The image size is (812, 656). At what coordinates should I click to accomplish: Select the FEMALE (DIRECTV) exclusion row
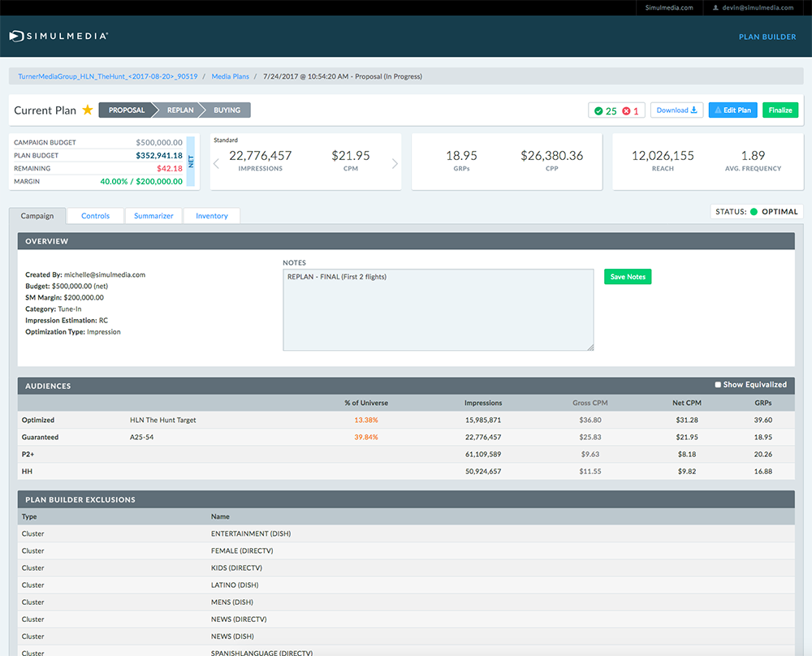(x=406, y=551)
